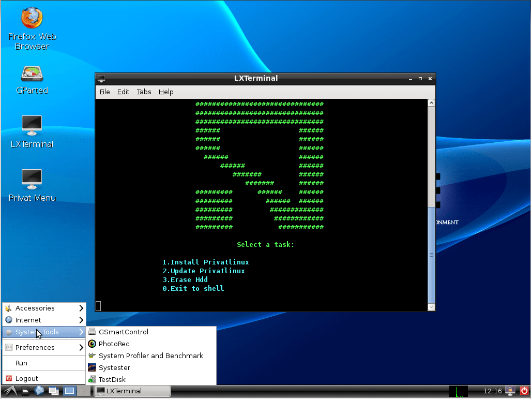Click the Logout icon in start menu
The height and width of the screenshot is (399, 532).
point(9,378)
